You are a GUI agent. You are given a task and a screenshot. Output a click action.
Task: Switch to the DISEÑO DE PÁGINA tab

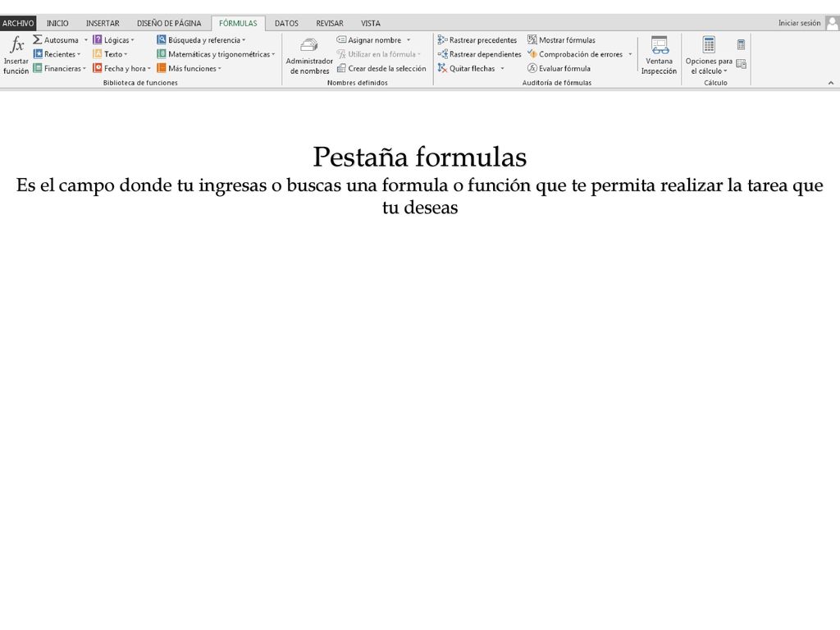(x=169, y=23)
